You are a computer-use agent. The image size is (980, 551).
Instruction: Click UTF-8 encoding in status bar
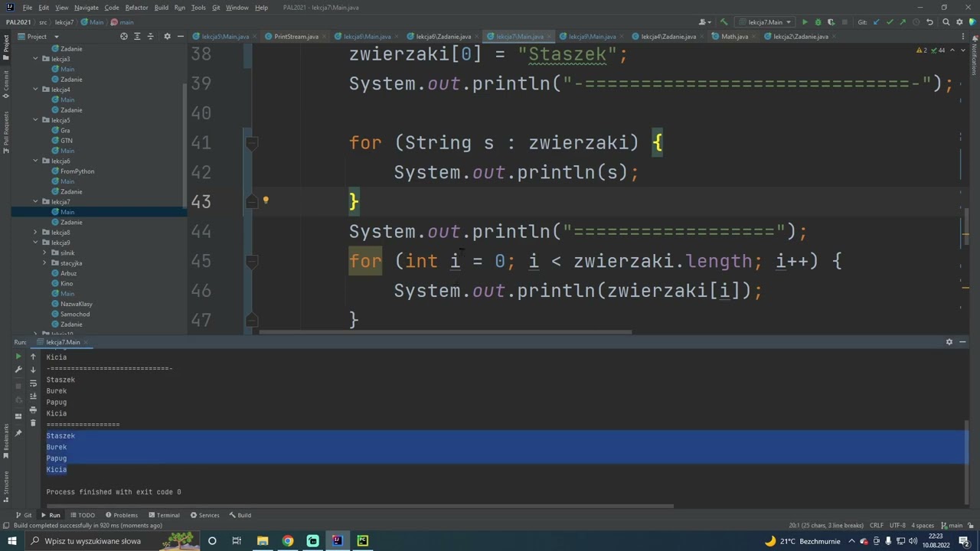click(897, 526)
